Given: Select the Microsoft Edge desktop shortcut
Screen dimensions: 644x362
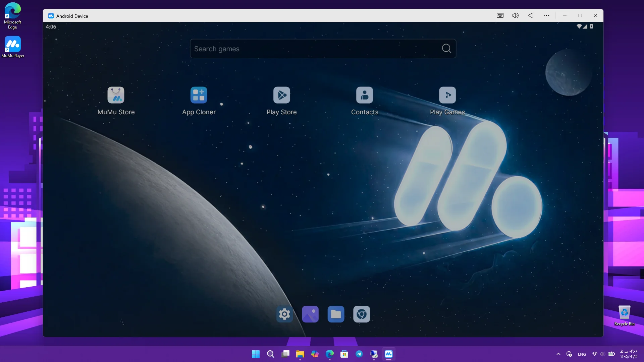Looking at the screenshot, I should click(x=12, y=16).
